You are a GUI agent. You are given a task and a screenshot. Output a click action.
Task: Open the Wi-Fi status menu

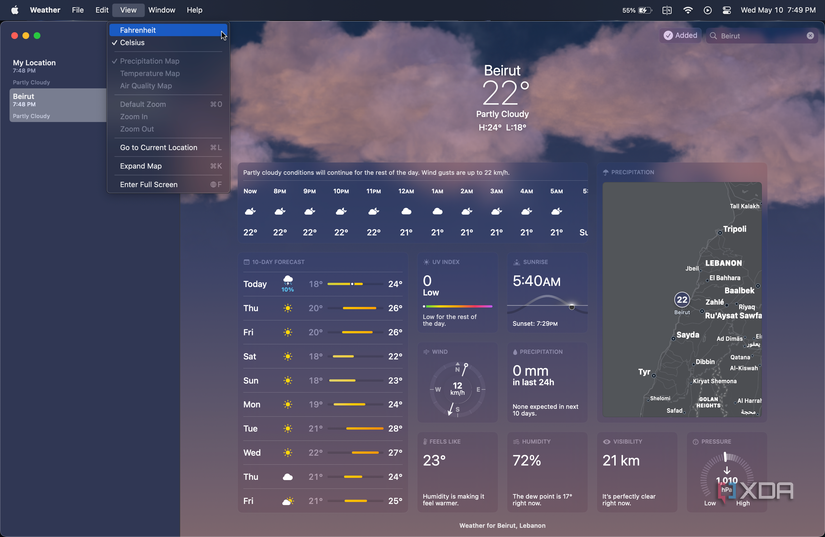click(688, 10)
